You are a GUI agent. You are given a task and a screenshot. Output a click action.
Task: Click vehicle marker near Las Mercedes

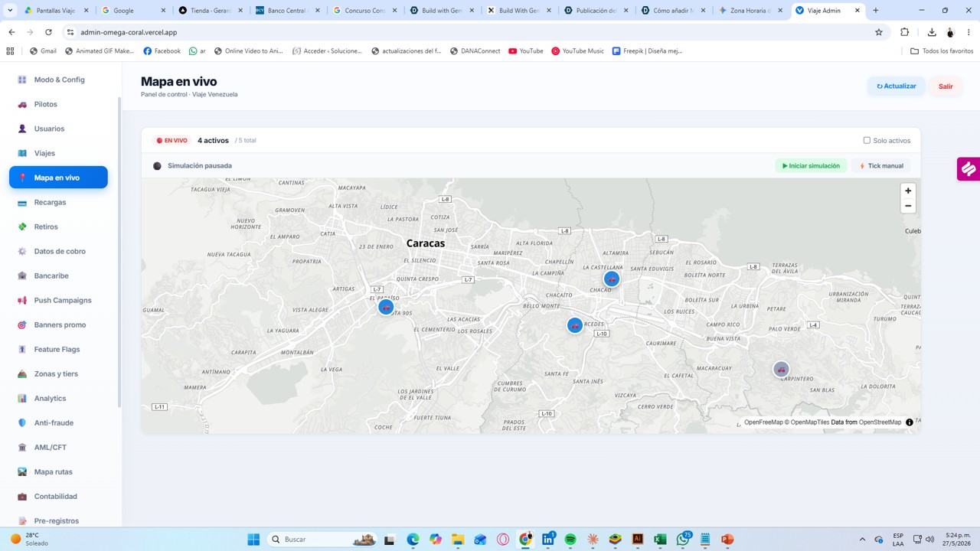coord(575,325)
